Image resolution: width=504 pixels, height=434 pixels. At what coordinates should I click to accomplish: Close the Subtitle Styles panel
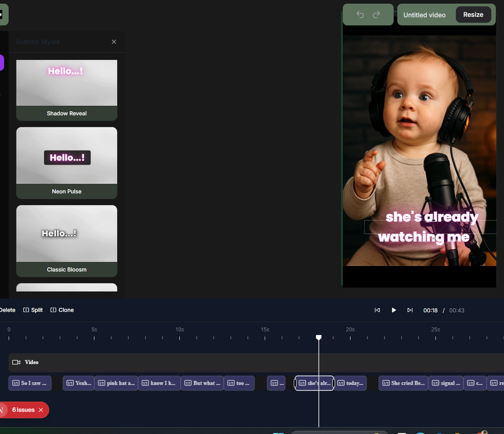tap(114, 42)
